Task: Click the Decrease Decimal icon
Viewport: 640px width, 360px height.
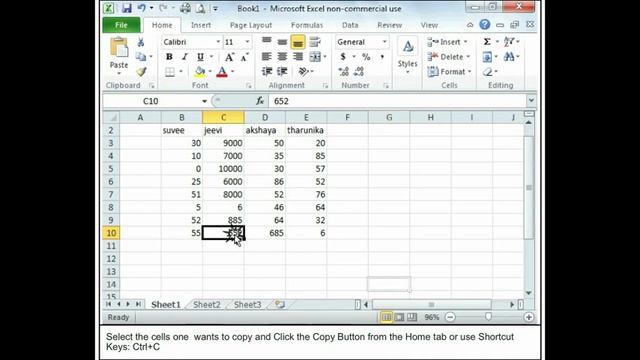Action: [x=359, y=71]
